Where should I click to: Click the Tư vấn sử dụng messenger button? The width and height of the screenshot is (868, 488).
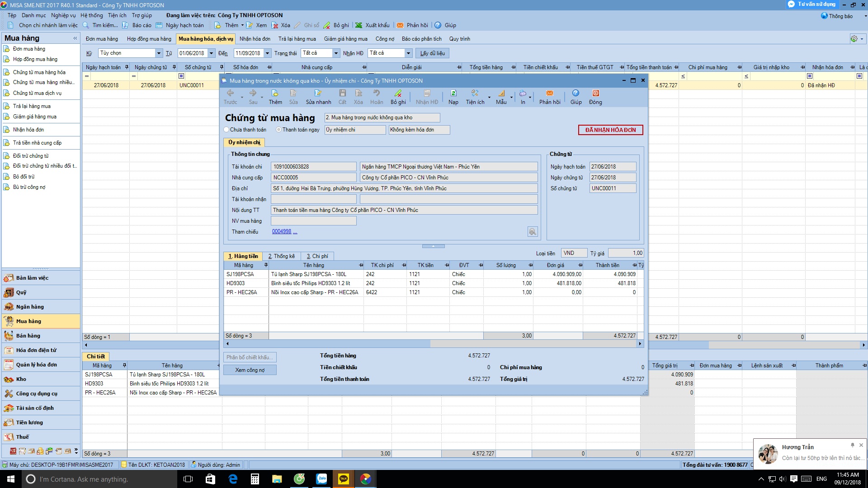coord(812,5)
